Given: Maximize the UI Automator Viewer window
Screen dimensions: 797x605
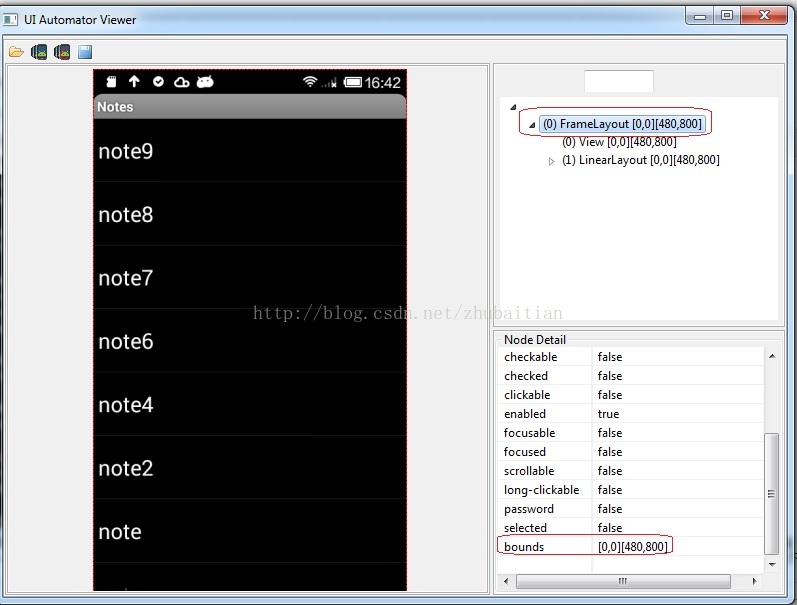Looking at the screenshot, I should 727,16.
